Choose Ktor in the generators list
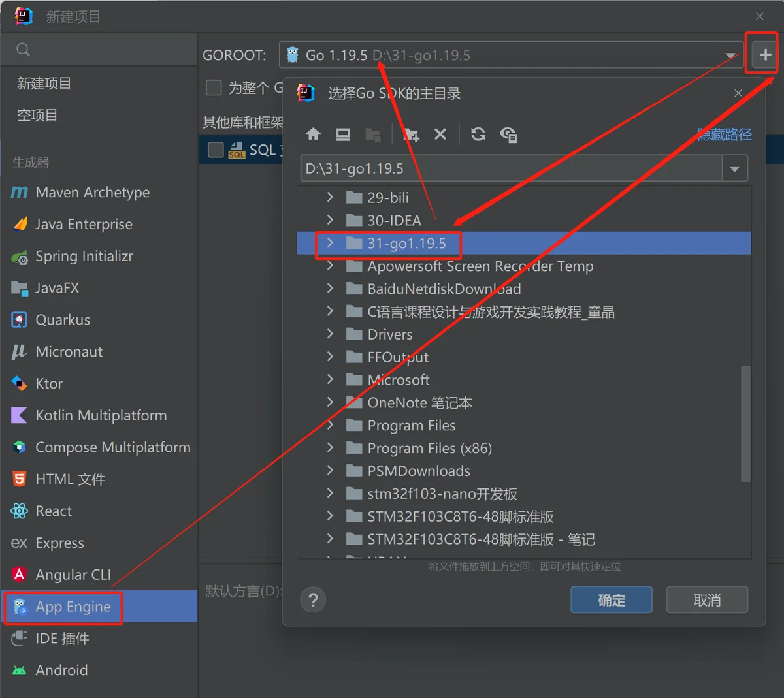 tap(99, 383)
